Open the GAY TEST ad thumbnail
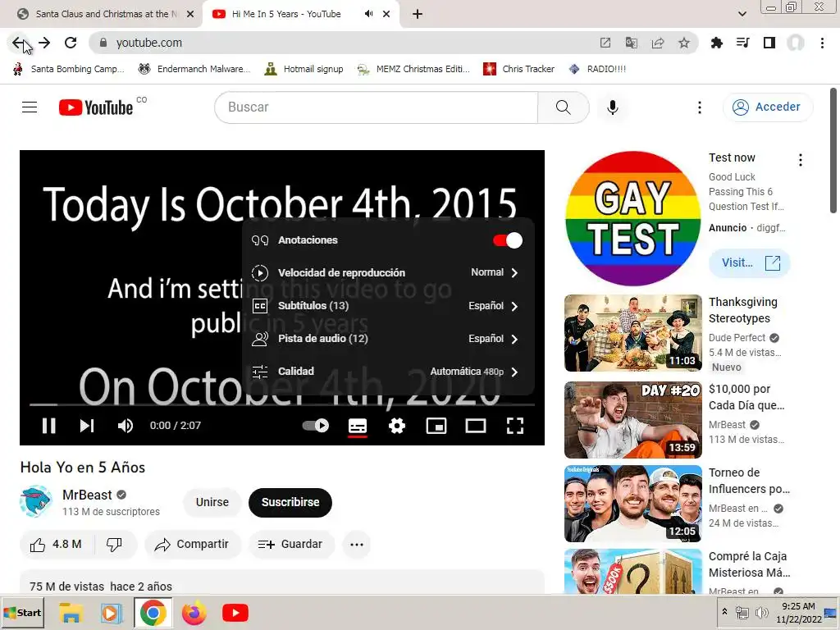The image size is (840, 630). pos(632,218)
